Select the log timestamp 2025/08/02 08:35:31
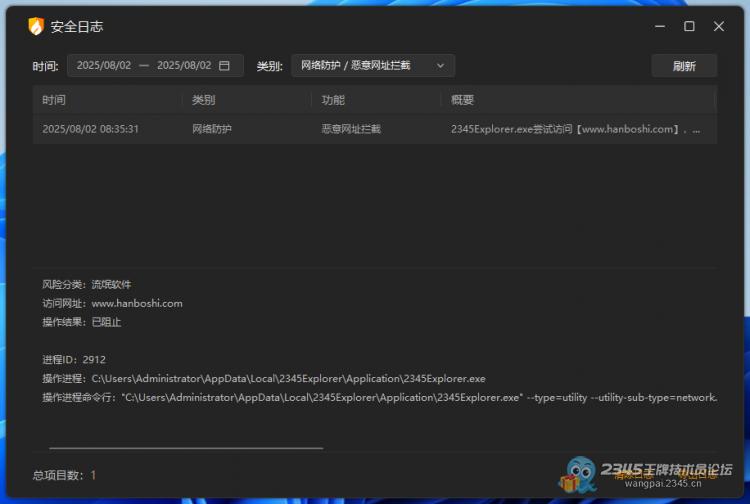 90,129
